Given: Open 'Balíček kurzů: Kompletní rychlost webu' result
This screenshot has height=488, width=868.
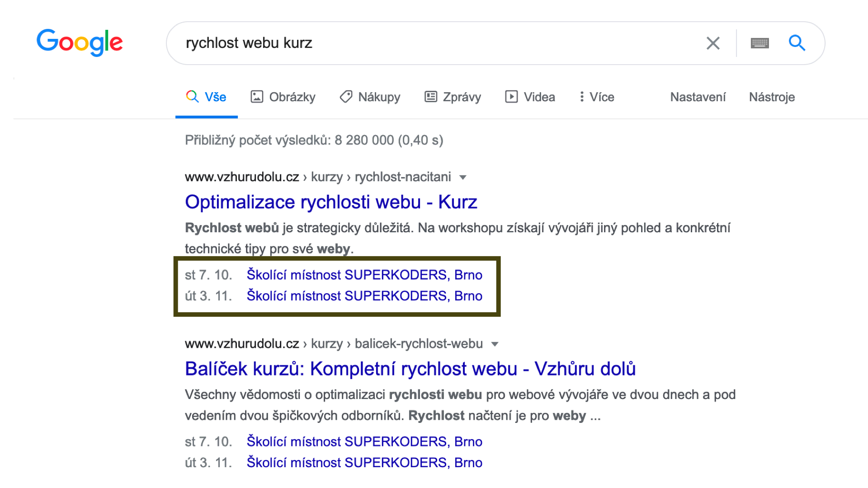Looking at the screenshot, I should tap(410, 369).
